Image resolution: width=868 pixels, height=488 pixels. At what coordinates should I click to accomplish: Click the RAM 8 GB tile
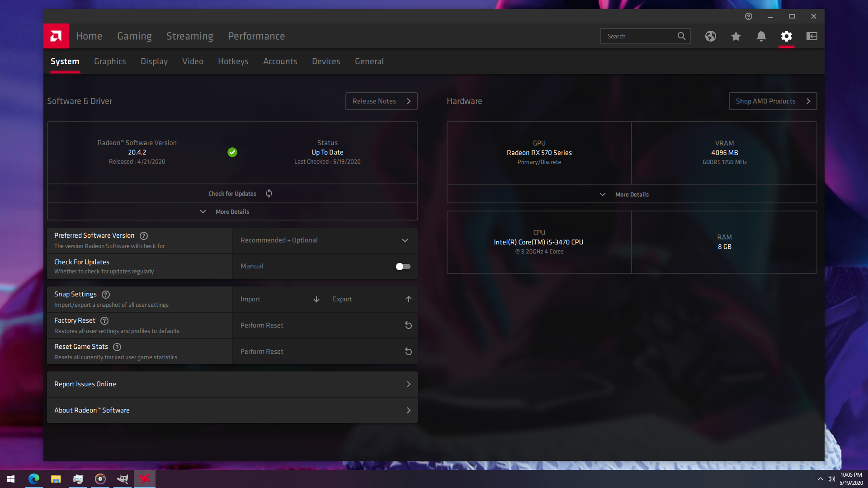point(724,242)
